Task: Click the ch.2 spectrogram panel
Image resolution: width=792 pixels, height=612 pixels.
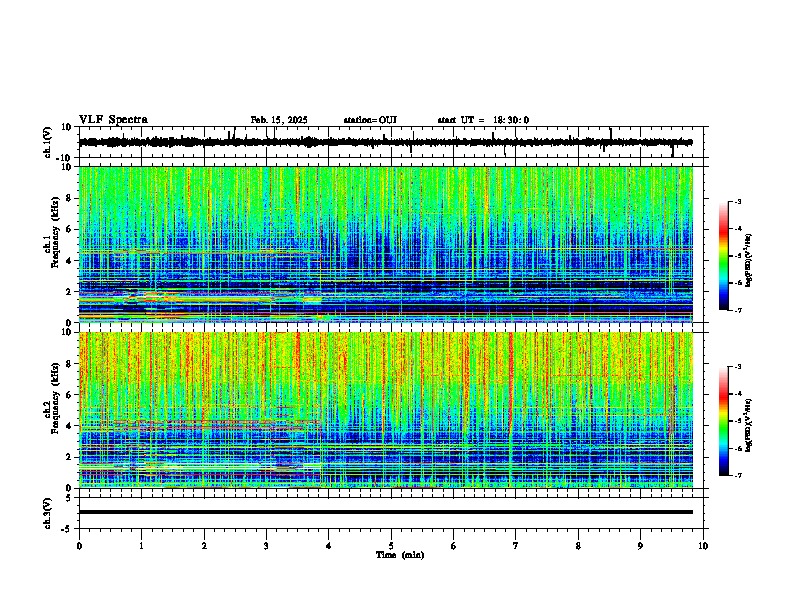Action: click(x=385, y=410)
